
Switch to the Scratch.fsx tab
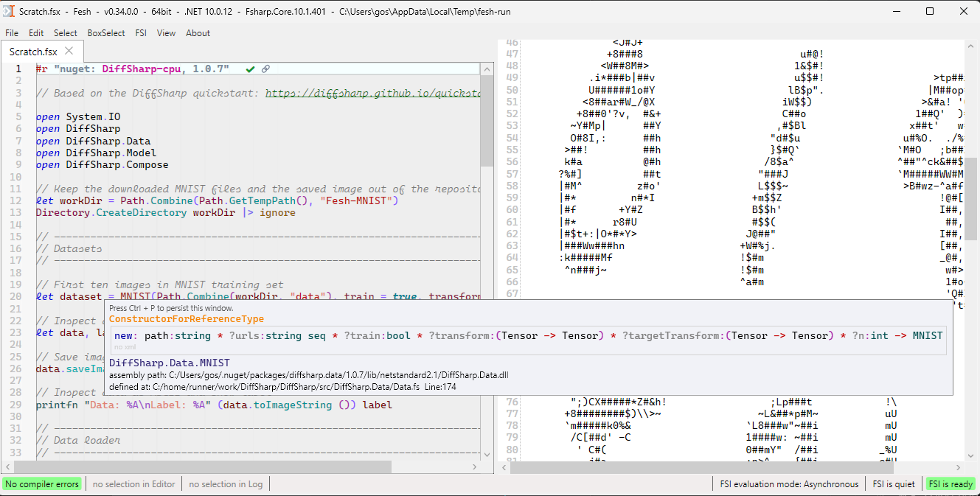[33, 52]
